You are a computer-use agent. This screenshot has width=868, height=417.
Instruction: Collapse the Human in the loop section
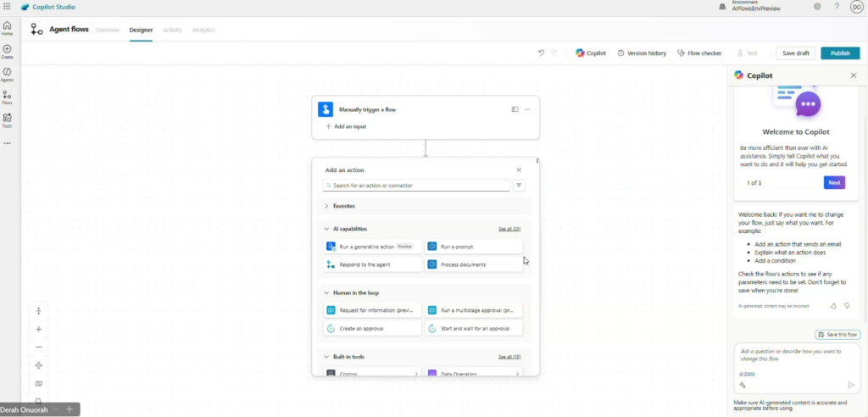click(326, 292)
